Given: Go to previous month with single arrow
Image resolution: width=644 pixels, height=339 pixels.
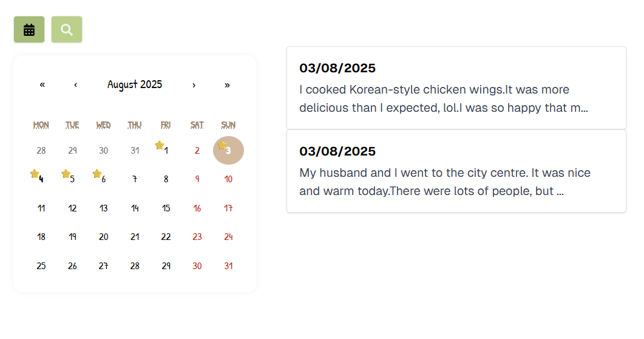Looking at the screenshot, I should [x=76, y=85].
